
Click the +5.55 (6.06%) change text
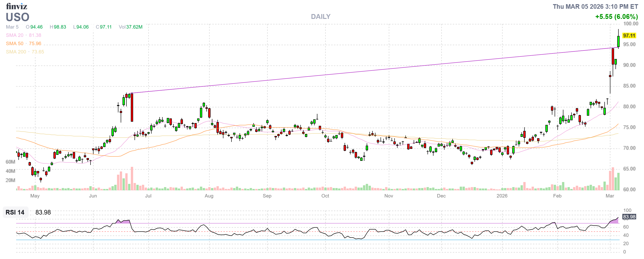tap(616, 17)
